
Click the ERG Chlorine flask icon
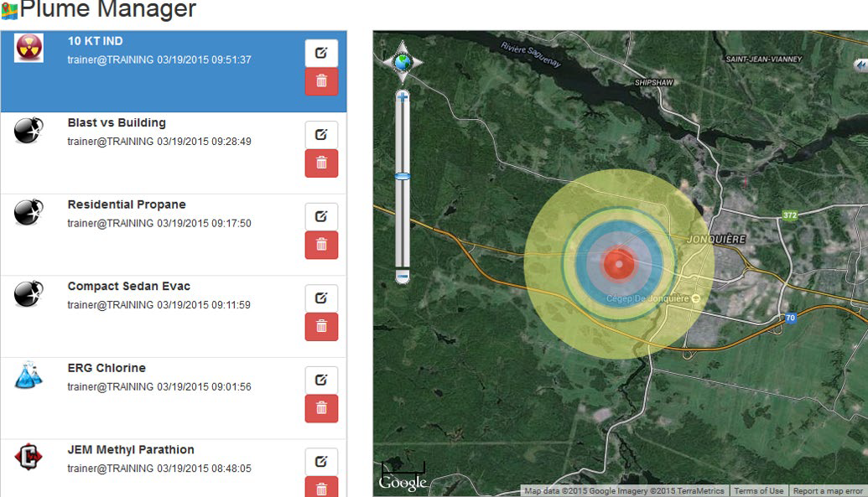[29, 375]
